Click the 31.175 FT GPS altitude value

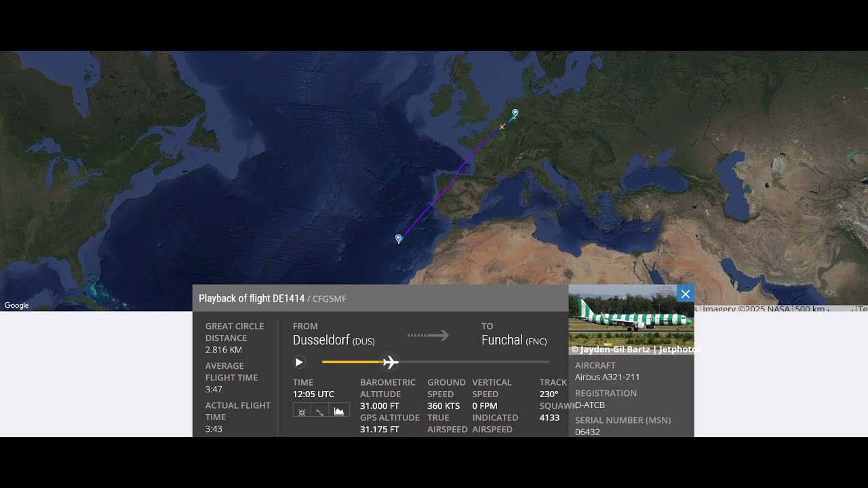pyautogui.click(x=380, y=430)
